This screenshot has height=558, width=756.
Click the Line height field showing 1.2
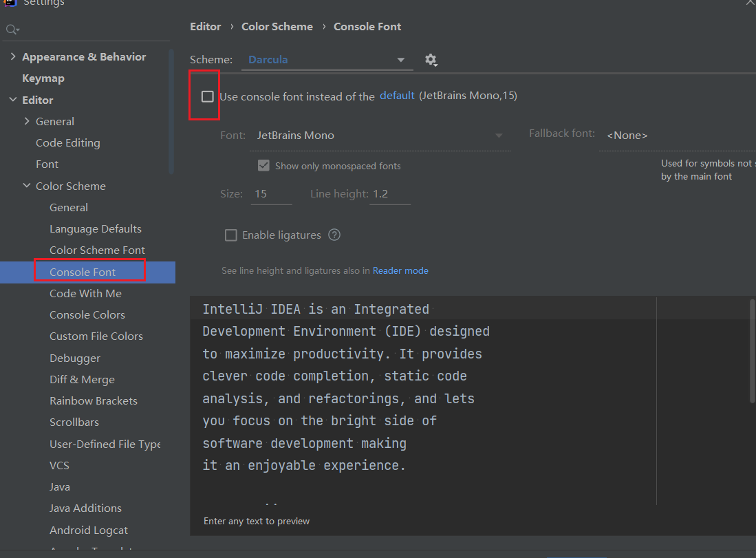coord(389,194)
